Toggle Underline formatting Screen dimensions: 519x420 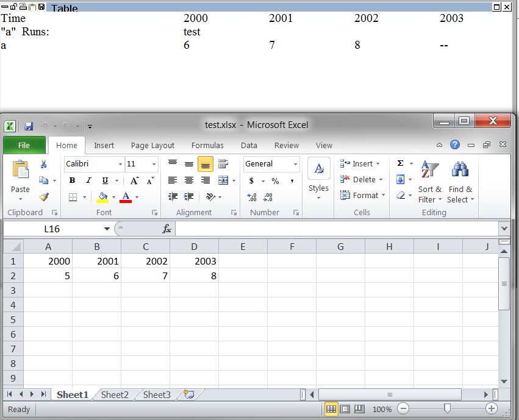click(x=105, y=180)
